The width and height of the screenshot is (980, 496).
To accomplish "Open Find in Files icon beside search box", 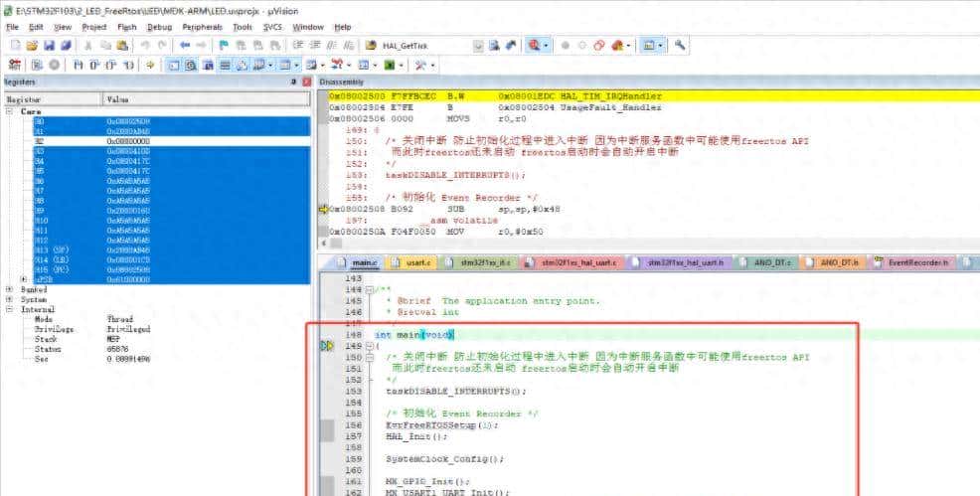I will pyautogui.click(x=371, y=46).
